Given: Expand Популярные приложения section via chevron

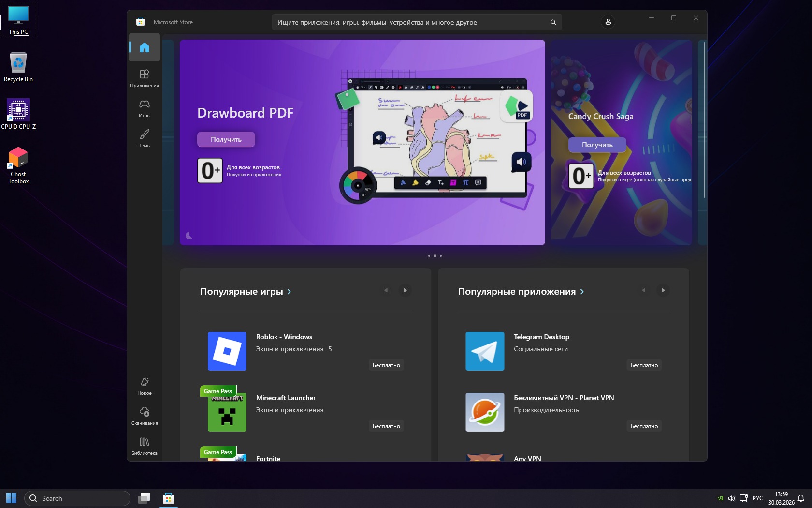Looking at the screenshot, I should [x=582, y=292].
